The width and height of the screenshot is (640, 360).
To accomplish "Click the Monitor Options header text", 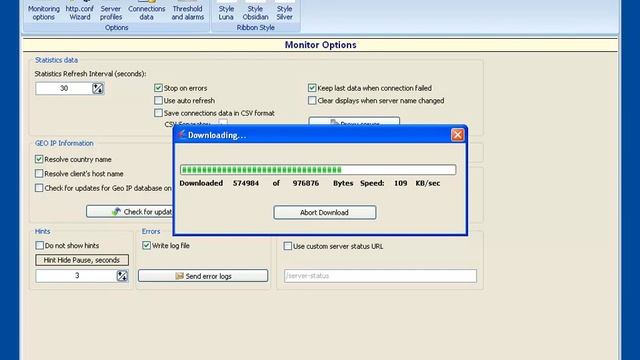I will 320,45.
